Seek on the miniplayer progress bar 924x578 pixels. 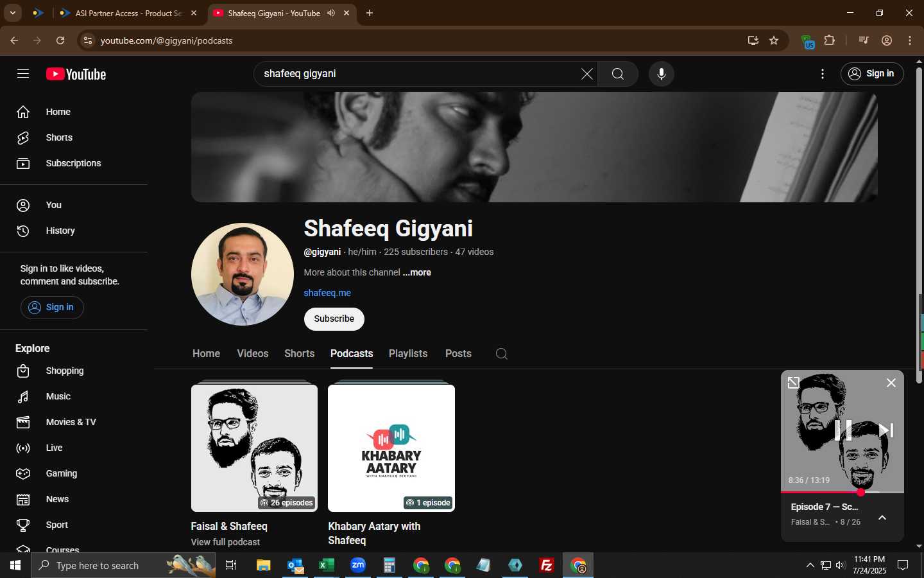[x=843, y=492]
